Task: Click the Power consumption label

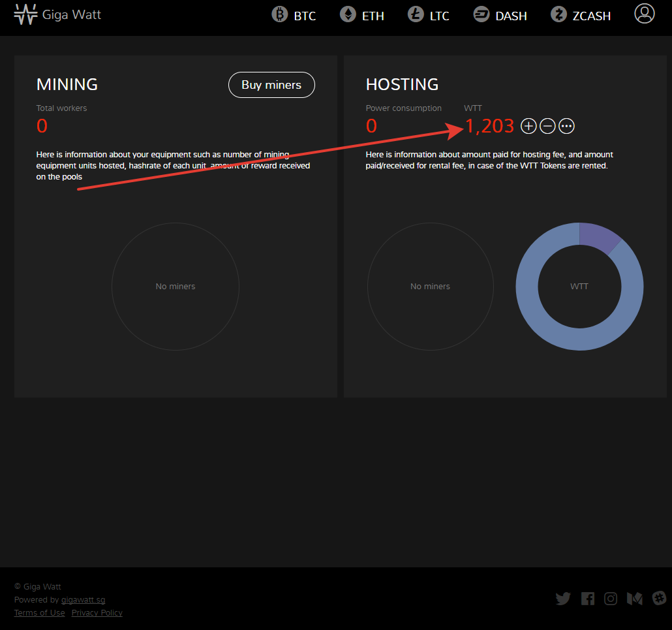Action: click(403, 108)
